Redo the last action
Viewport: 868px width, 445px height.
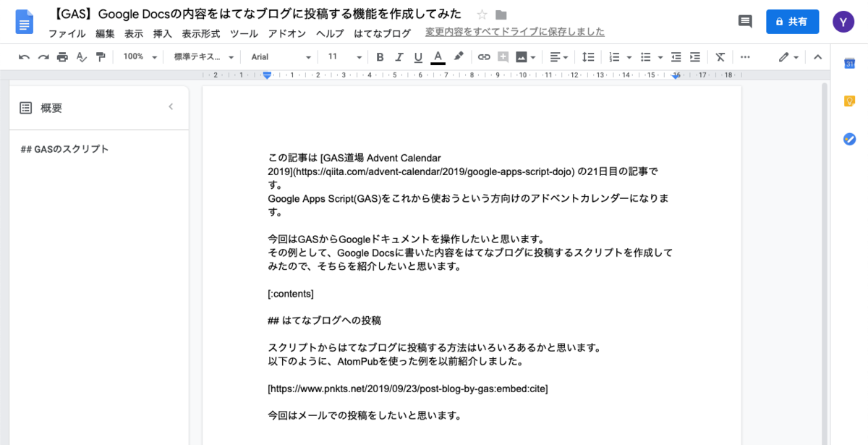click(43, 57)
